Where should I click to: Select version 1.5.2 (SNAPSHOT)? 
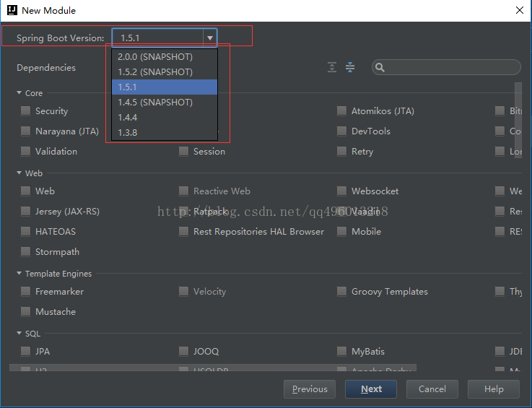point(165,72)
